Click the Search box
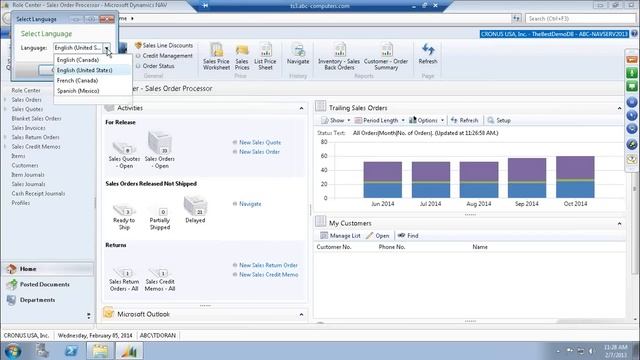The height and width of the screenshot is (360, 640). 580,18
